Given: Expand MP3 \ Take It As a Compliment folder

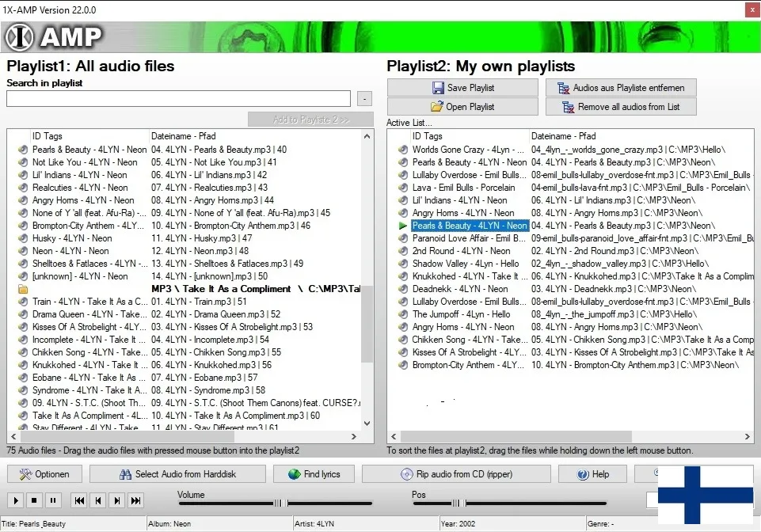Looking at the screenshot, I should pyautogui.click(x=23, y=290).
